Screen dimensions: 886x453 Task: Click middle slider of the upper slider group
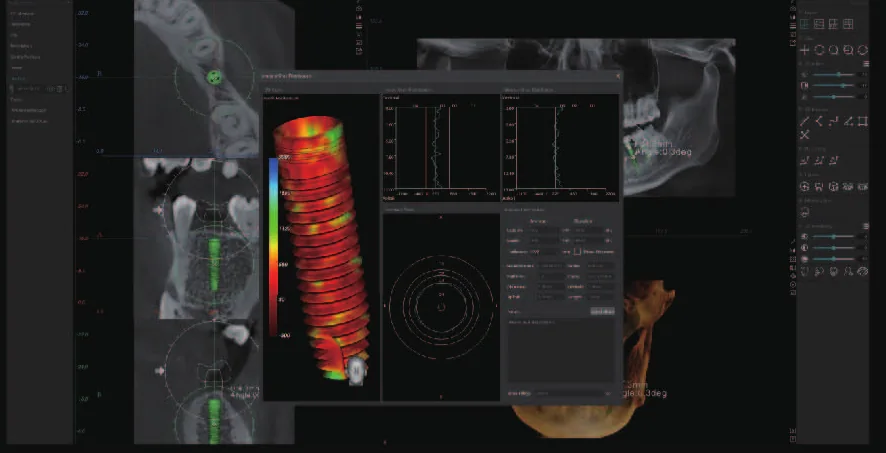coord(834,85)
